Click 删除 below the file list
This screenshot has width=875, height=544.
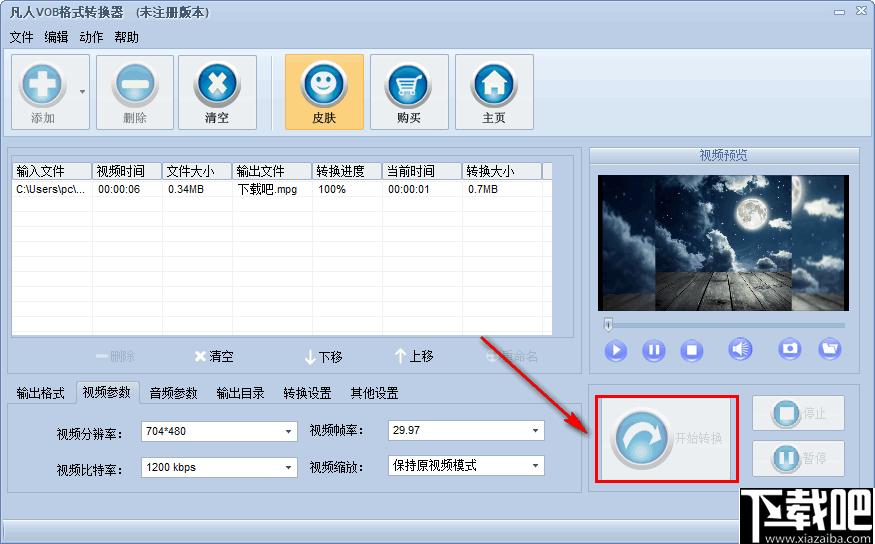coord(114,357)
